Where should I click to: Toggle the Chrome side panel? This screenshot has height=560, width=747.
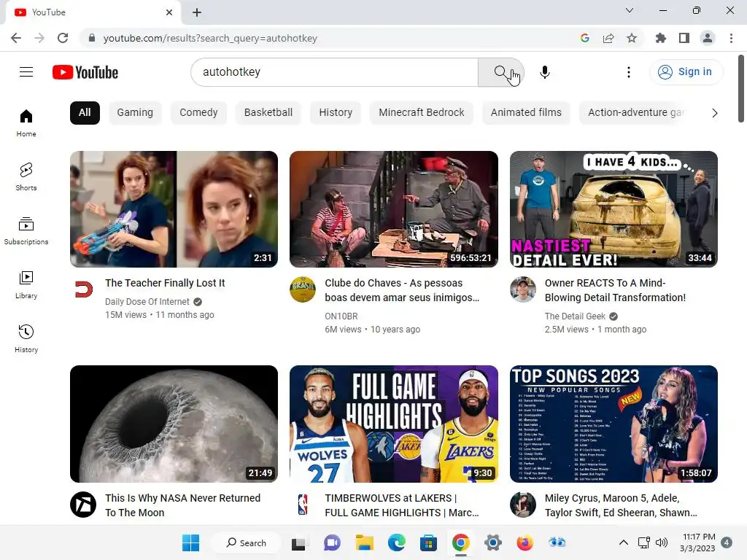(x=684, y=38)
